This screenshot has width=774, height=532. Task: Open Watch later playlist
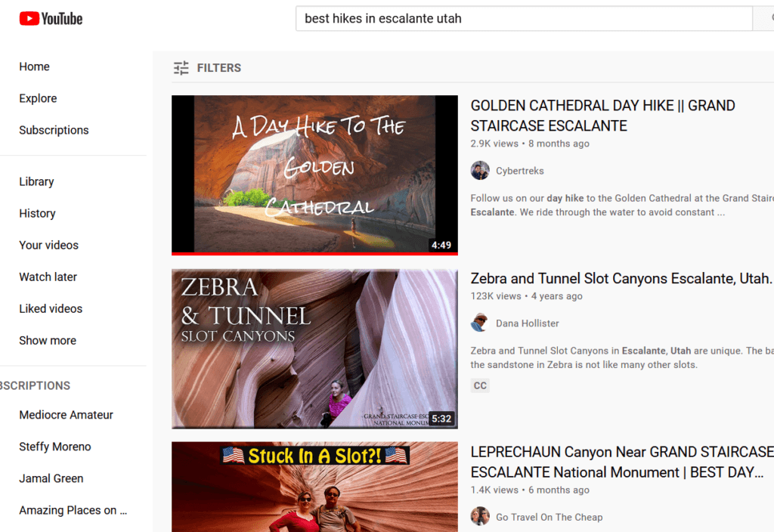tap(48, 277)
